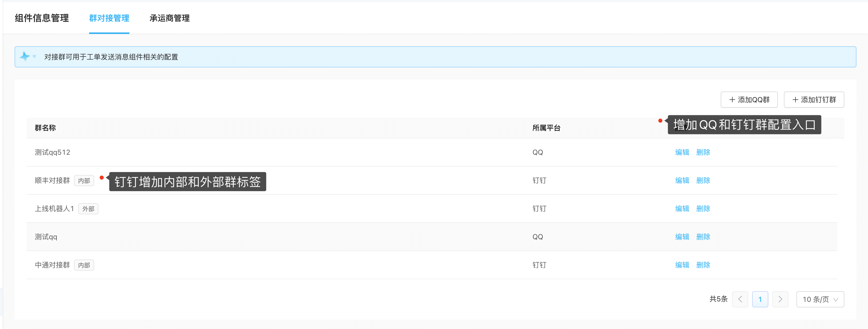Click the 添加钉钉群 button
Screen dimensions: 868x329
pos(814,100)
